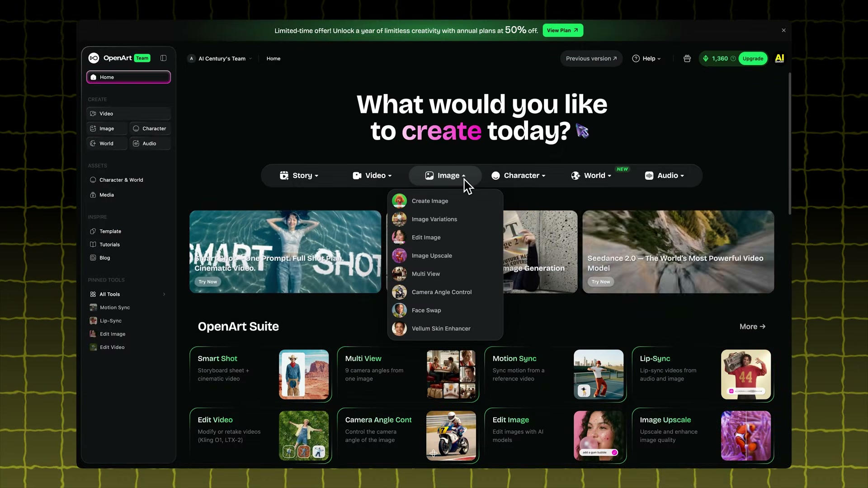Click Try Now on Seedance 2.0 banner

pos(601,282)
